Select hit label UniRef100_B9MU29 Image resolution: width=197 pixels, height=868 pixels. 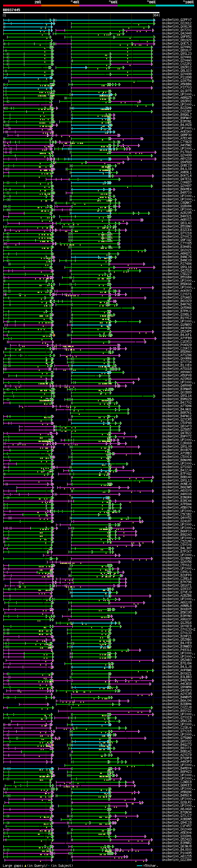coord(177,399)
